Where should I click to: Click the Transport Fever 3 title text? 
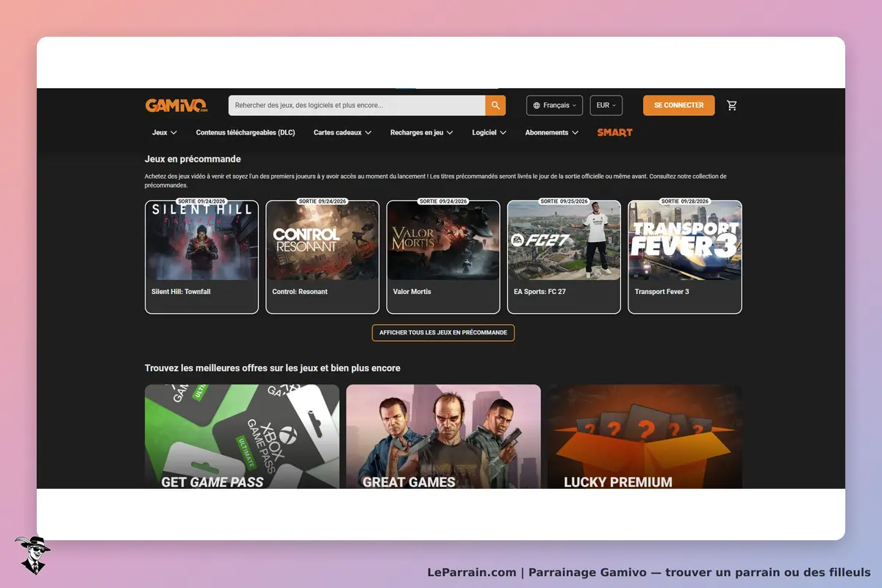point(661,292)
